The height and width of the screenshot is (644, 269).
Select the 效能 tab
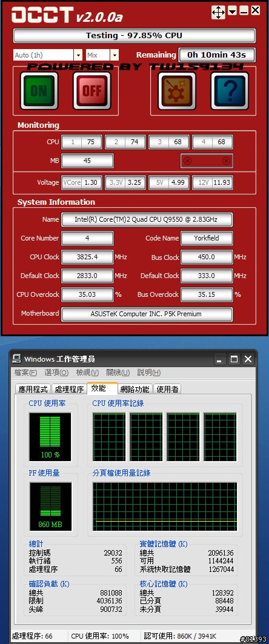click(102, 388)
